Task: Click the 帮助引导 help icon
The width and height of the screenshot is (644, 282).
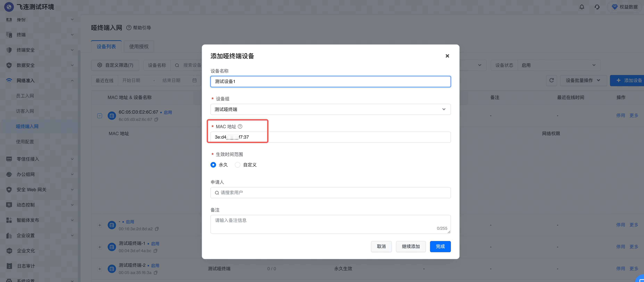Action: click(129, 28)
